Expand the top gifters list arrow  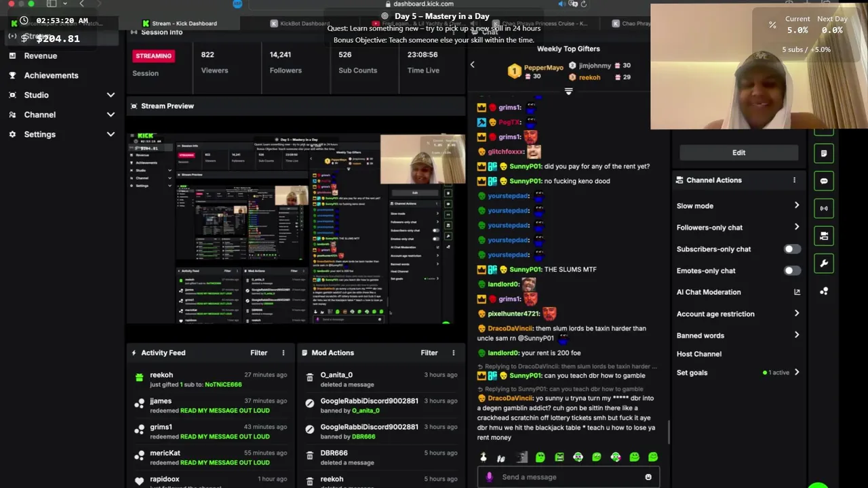click(568, 91)
